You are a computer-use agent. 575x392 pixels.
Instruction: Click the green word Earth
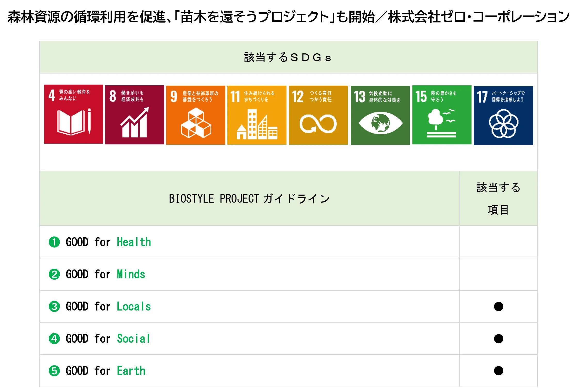131,371
